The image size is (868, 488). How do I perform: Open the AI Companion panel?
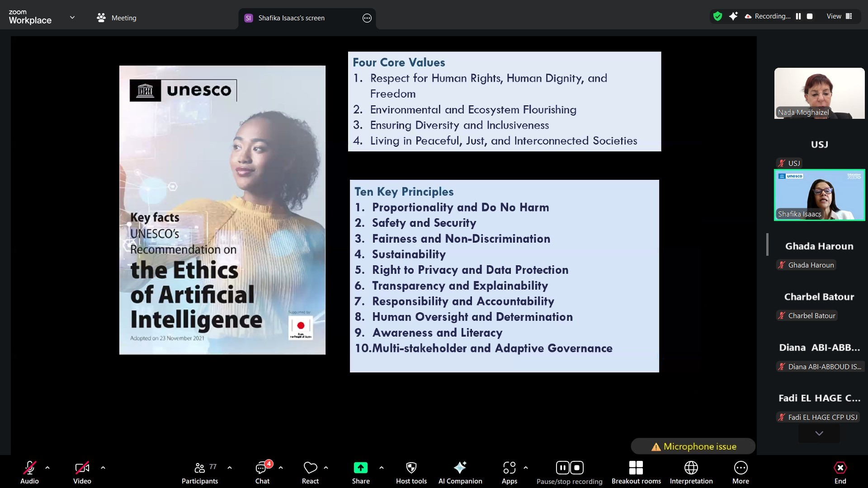tap(460, 472)
